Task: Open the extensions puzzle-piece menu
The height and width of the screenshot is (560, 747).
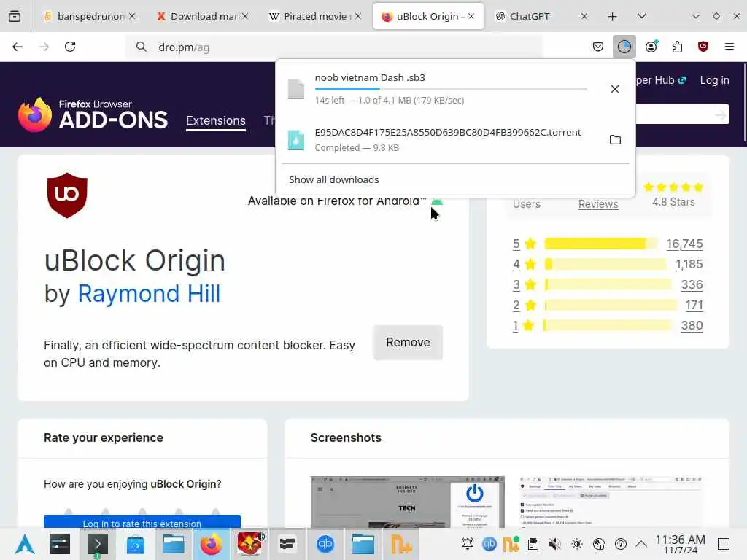Action: [677, 47]
